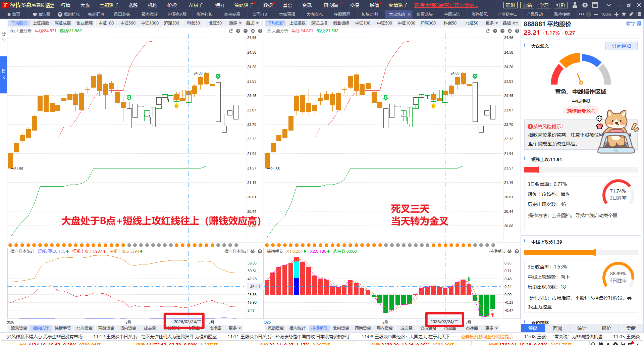Toggle 大盘分析 circle button on left chart
The width and height of the screenshot is (644, 345).
(12, 31)
